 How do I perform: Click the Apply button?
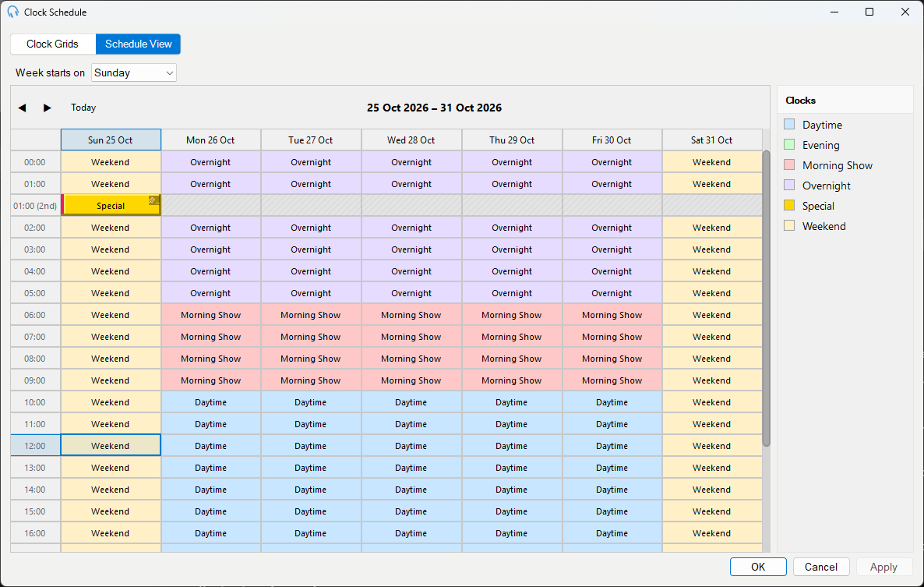[883, 567]
